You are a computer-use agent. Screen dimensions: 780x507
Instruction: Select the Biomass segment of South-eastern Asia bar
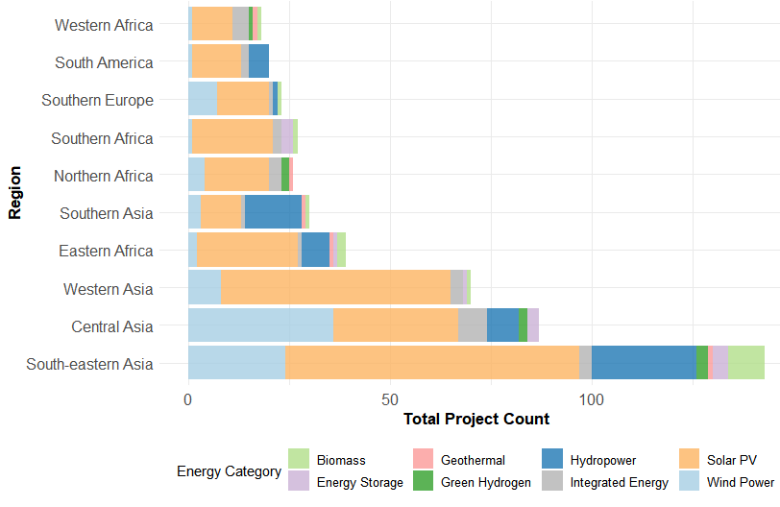click(746, 363)
